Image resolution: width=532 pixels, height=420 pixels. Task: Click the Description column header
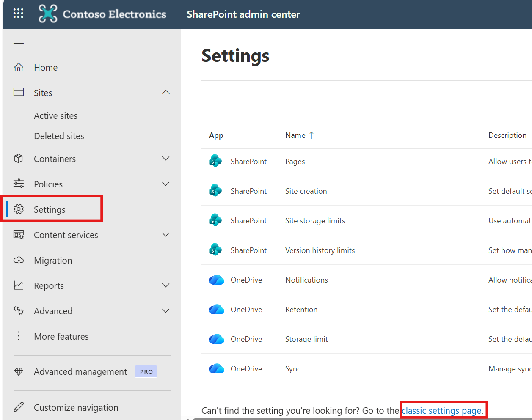[x=507, y=135]
